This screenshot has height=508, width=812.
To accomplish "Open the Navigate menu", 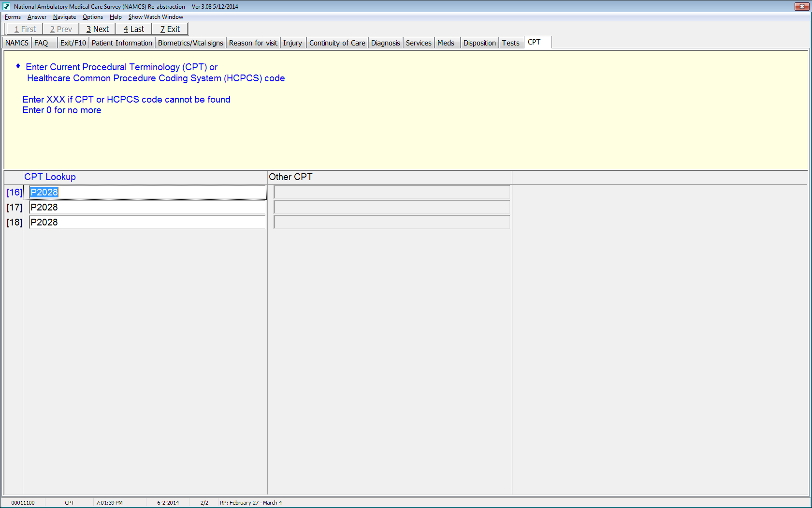I will (x=64, y=17).
